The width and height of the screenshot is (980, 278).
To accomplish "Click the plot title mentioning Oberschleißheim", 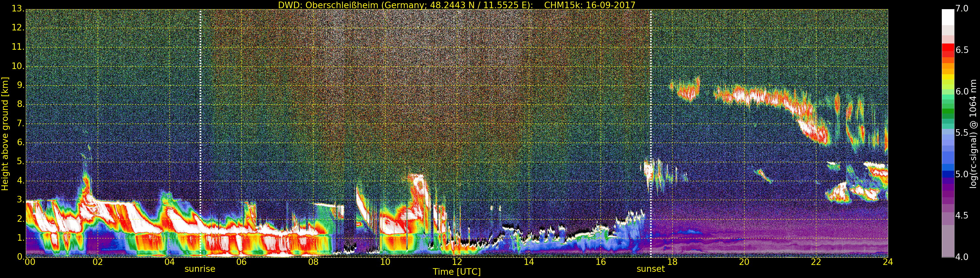I will [457, 5].
